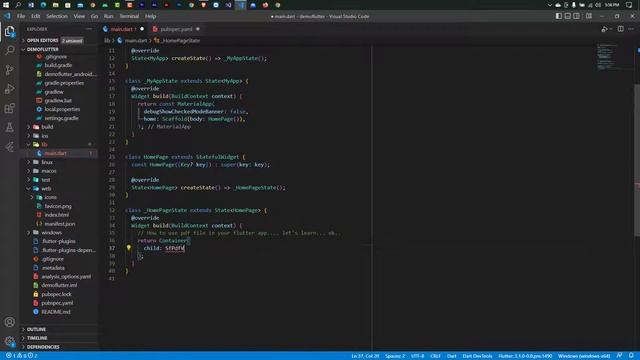
Task: Click UTF-8 encoding in status bar
Action: (418, 356)
